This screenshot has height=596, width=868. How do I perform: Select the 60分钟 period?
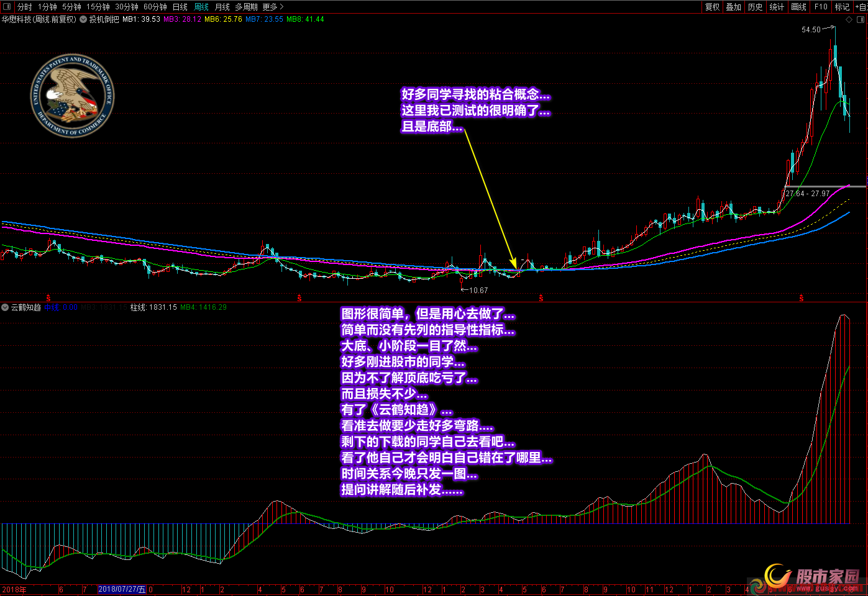tap(155, 7)
